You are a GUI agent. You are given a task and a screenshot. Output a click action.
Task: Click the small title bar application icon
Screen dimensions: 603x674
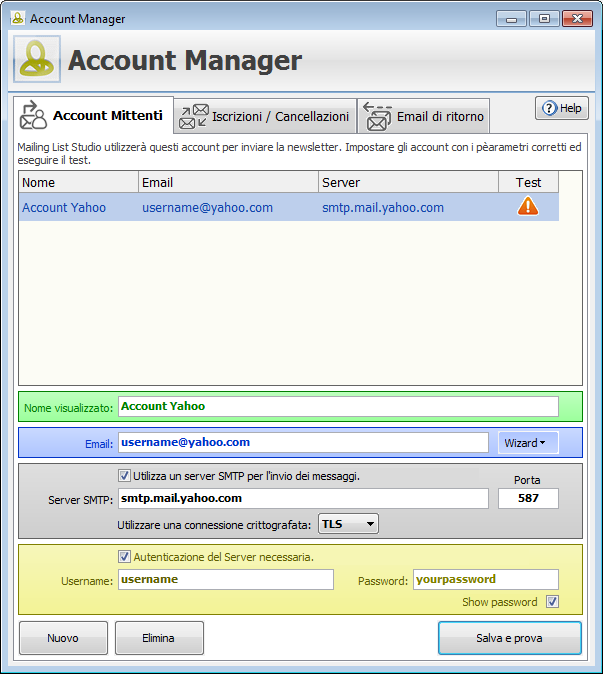(18, 18)
